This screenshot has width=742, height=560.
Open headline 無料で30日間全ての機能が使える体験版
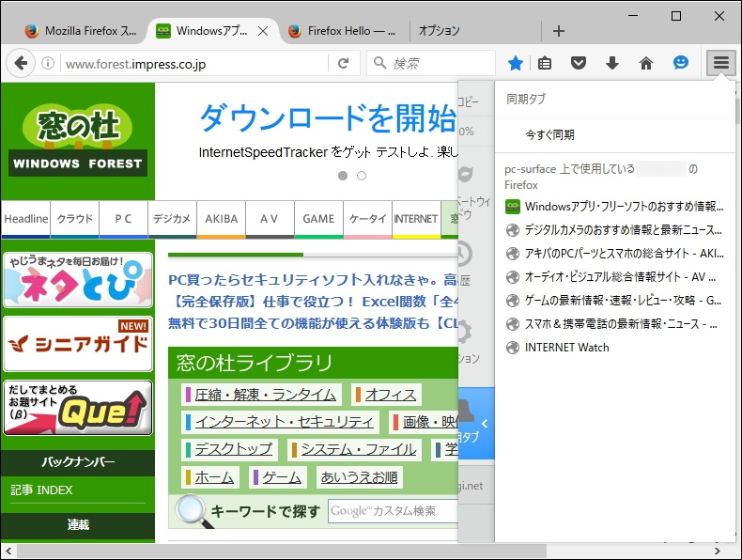click(x=313, y=323)
